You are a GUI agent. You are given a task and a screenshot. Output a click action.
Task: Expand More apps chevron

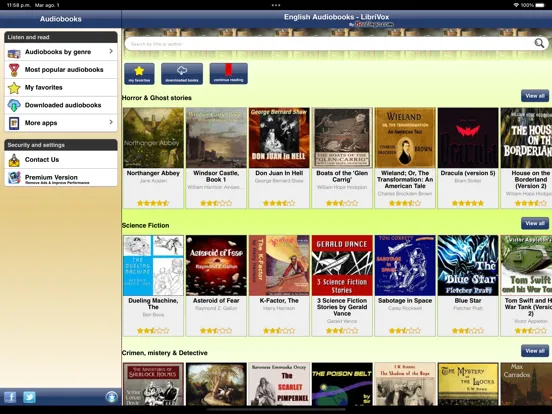point(111,122)
